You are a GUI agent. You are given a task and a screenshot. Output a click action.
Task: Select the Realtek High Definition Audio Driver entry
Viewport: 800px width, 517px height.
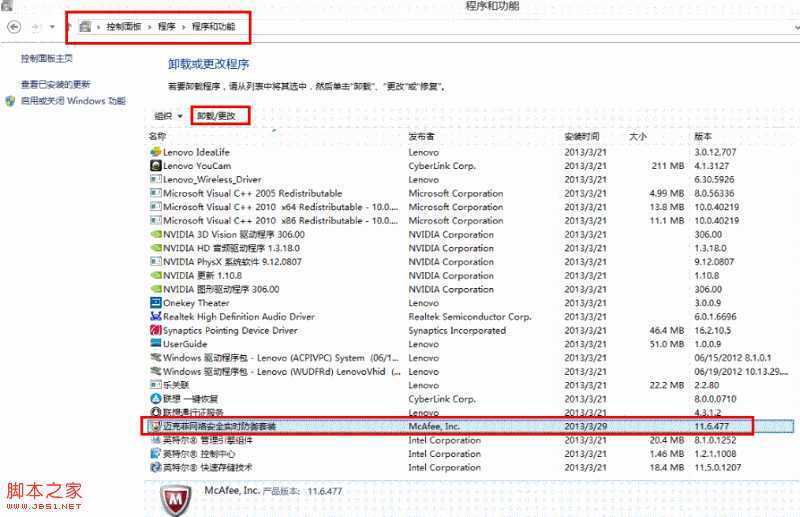[x=239, y=316]
